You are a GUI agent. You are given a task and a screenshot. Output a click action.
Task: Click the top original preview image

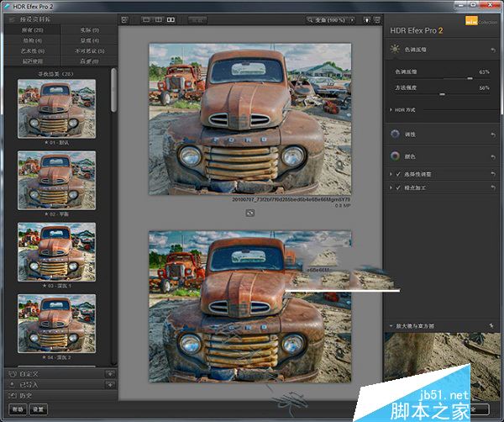(x=250, y=119)
